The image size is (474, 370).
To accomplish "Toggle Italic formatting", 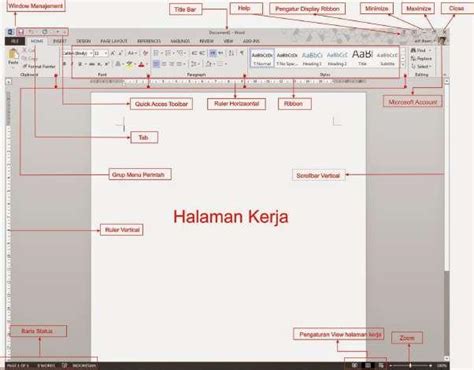I will (x=72, y=64).
